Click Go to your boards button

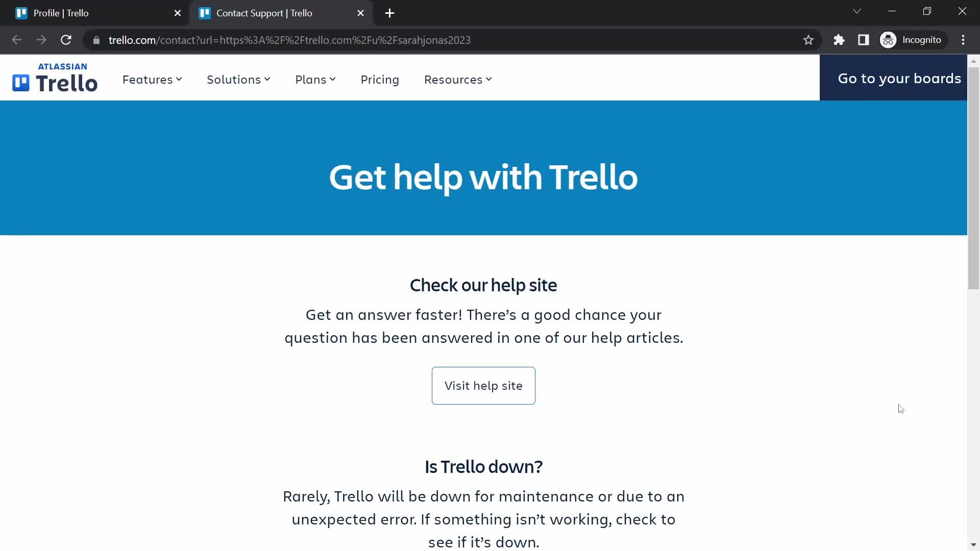(900, 78)
